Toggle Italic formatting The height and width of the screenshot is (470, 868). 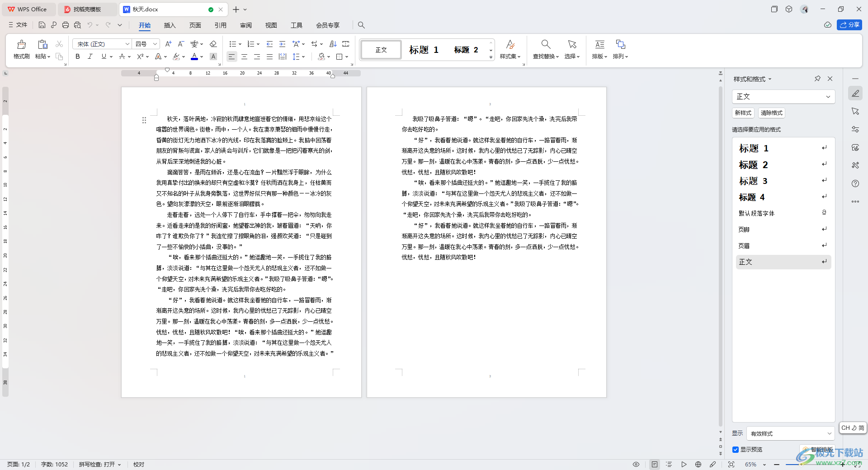pyautogui.click(x=90, y=56)
